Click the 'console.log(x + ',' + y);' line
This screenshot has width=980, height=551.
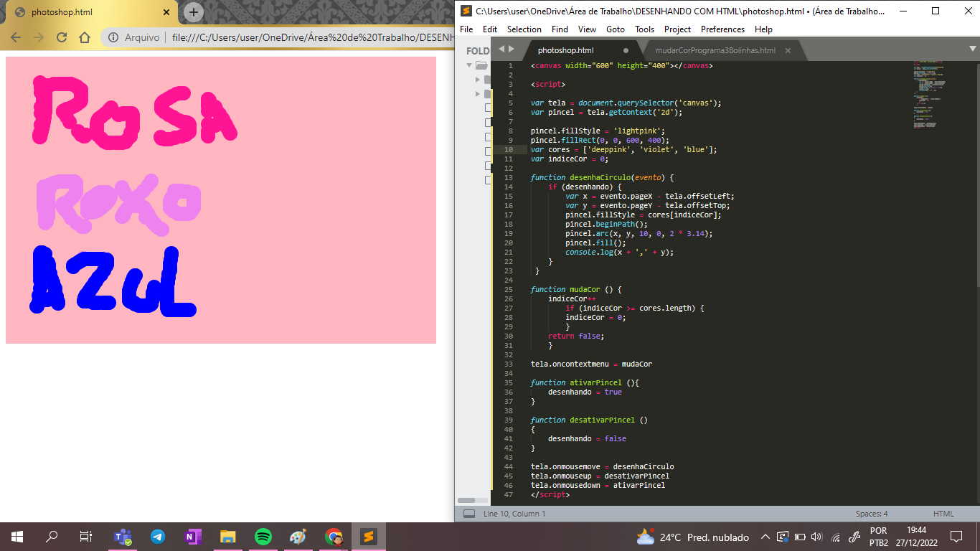(620, 252)
